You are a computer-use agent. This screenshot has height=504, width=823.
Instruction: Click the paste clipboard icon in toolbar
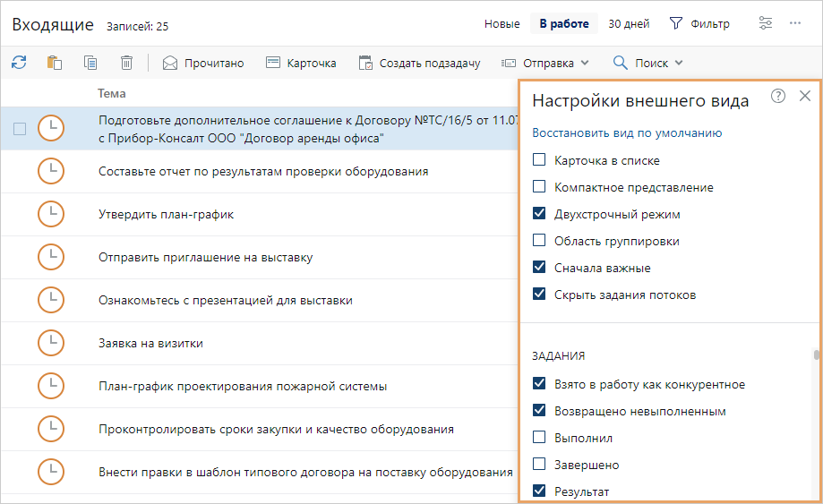55,63
